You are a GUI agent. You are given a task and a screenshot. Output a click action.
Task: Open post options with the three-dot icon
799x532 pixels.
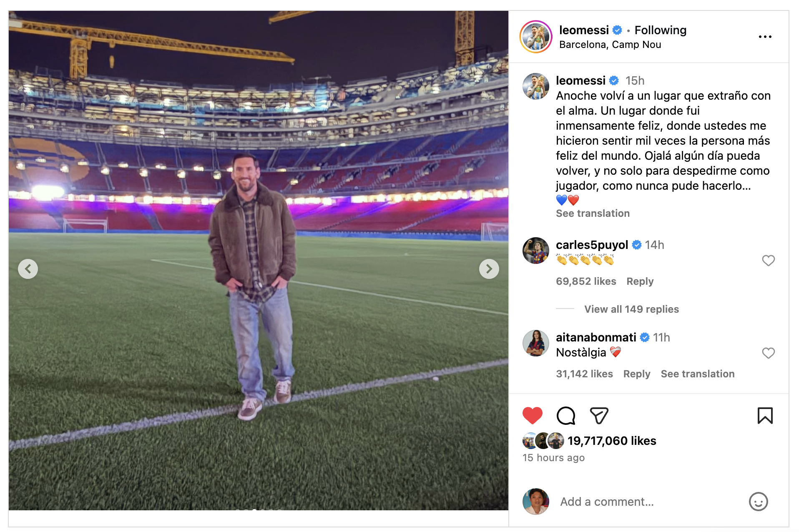765,37
